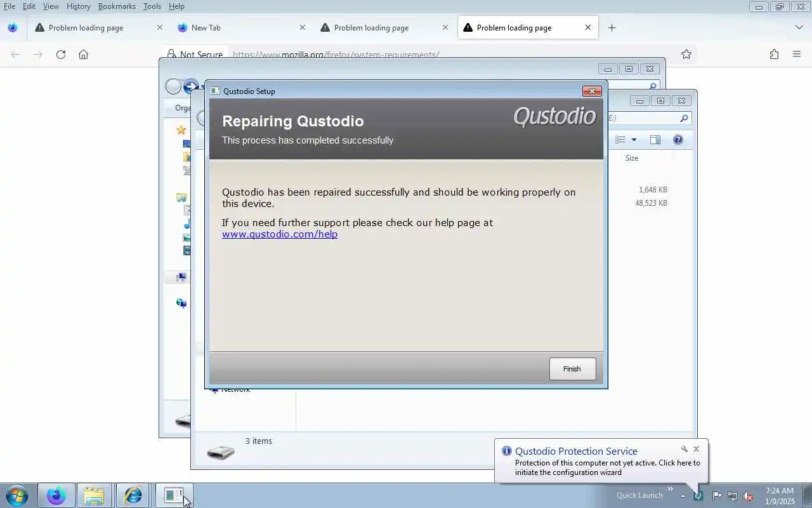Toggle the Explorer preview pane
This screenshot has width=812, height=508.
point(655,140)
